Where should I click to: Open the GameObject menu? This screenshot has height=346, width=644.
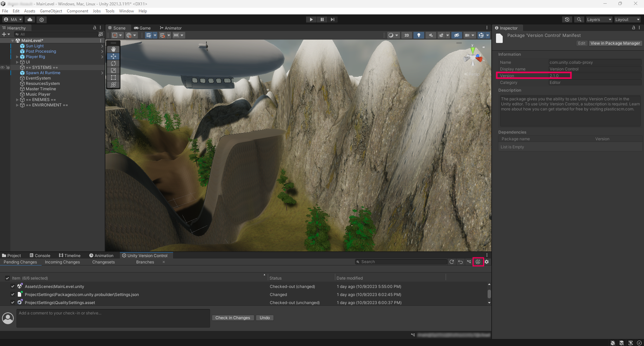51,11
